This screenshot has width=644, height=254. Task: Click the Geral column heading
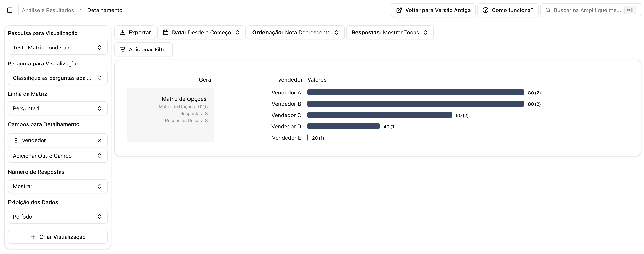click(206, 80)
